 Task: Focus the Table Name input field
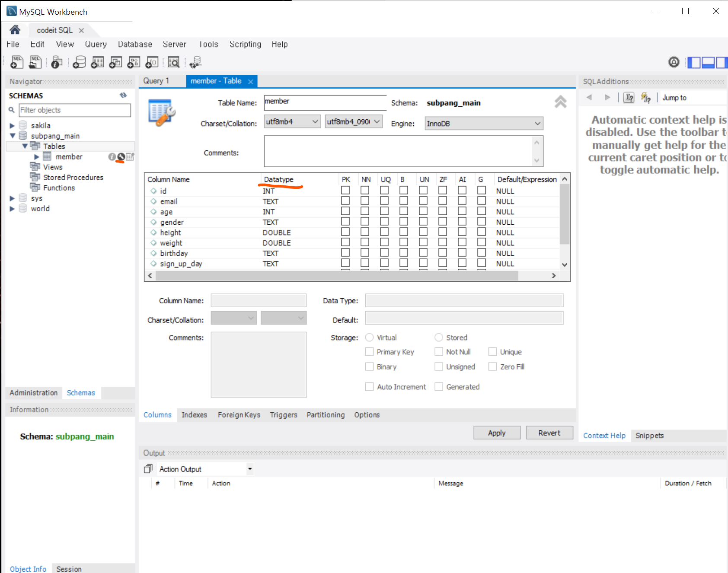[x=325, y=102]
